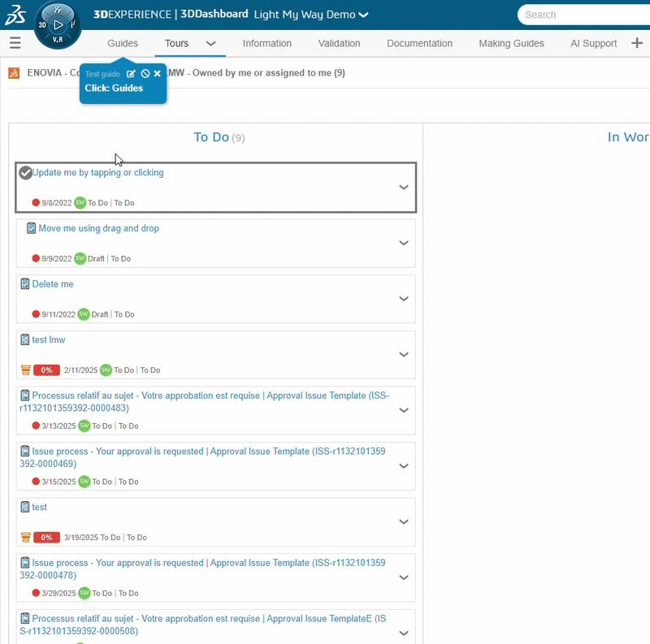Open 'Update me by tapping or clicking' task

(x=97, y=172)
